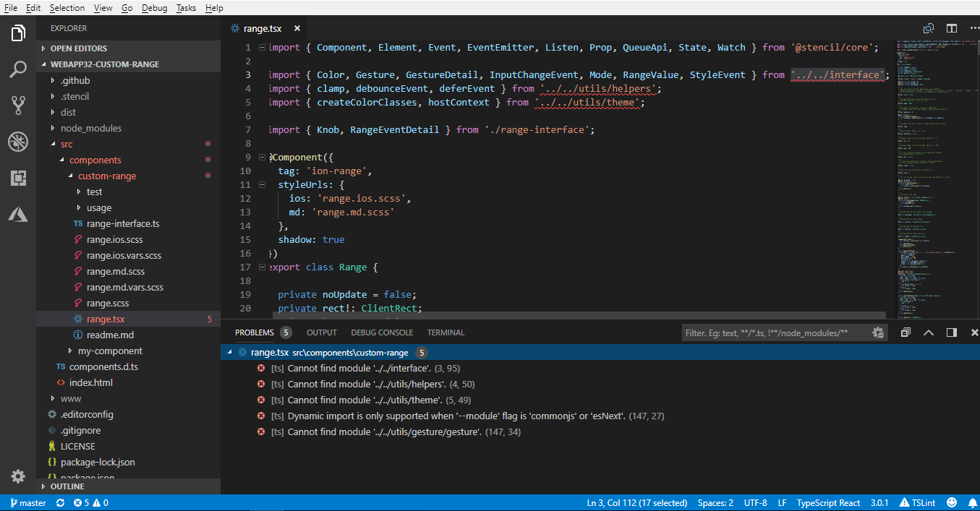Open the Tasks menu
Image resolution: width=980 pixels, height=511 pixels.
pos(186,7)
